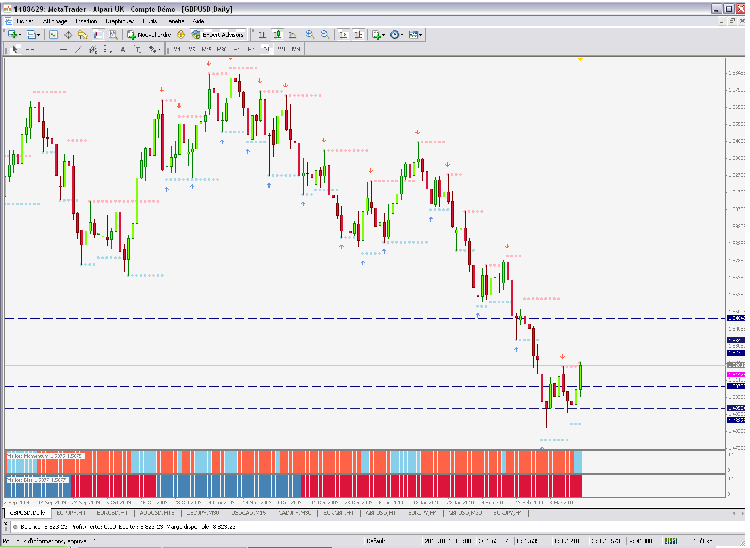Set timeframe to M15

click(207, 49)
